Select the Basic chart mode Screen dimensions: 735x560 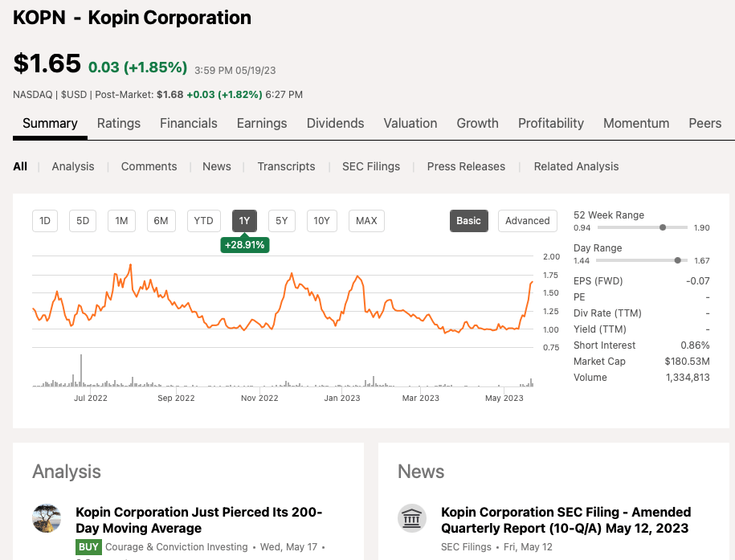468,221
